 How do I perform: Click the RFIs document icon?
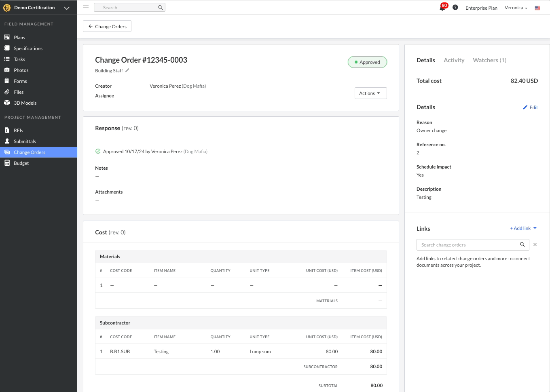[7, 130]
